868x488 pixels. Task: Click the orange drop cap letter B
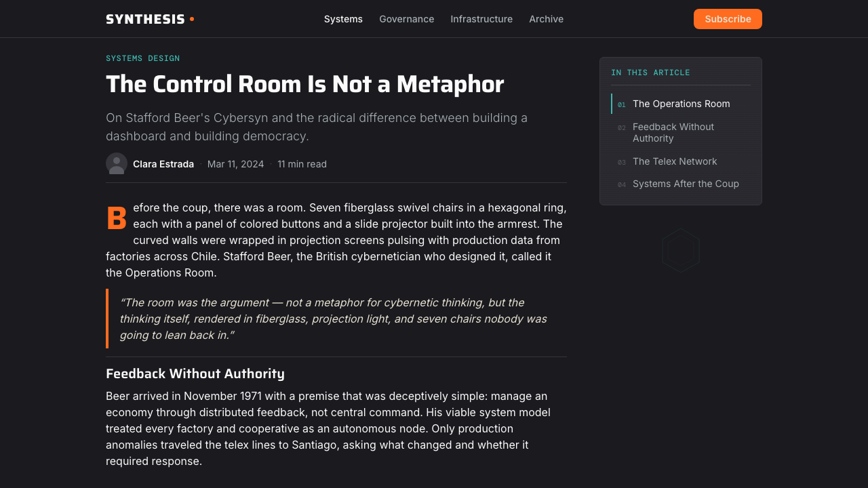point(117,219)
